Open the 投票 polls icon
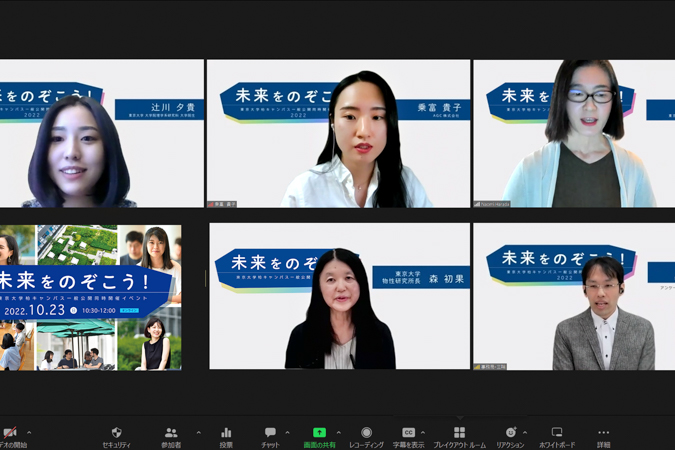Image resolution: width=675 pixels, height=450 pixels. point(226,438)
